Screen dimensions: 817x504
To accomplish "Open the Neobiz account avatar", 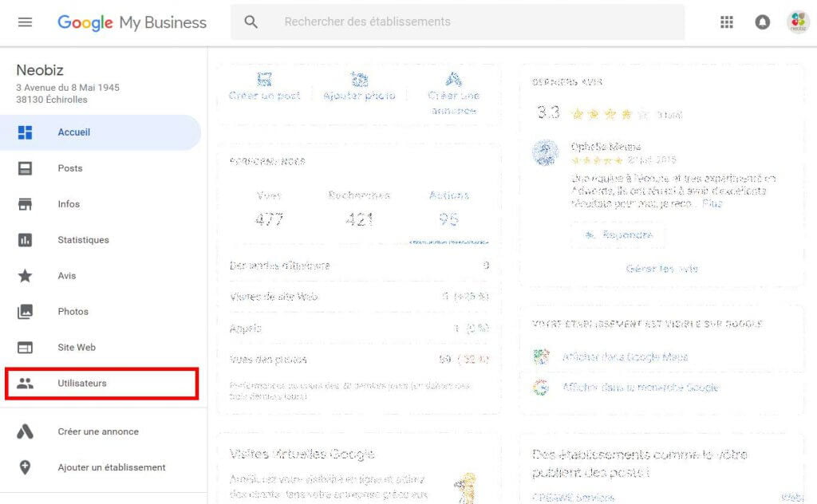I will pyautogui.click(x=798, y=22).
